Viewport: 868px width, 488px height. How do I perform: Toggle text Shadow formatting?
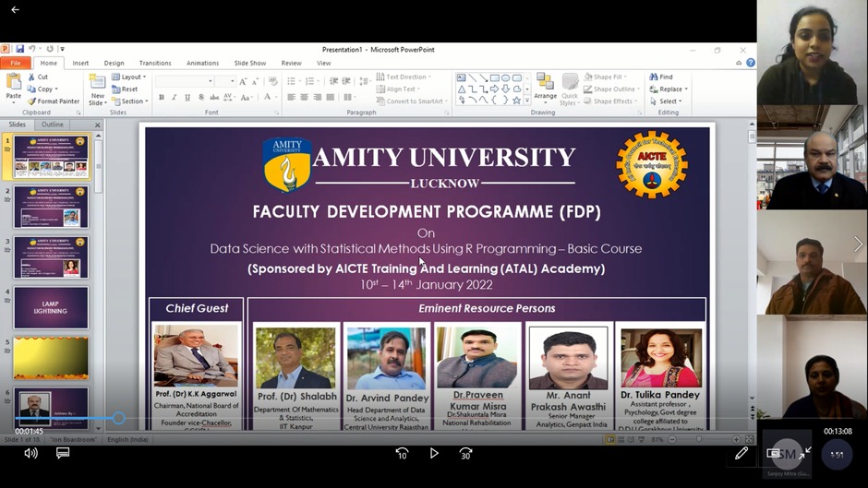coord(200,98)
